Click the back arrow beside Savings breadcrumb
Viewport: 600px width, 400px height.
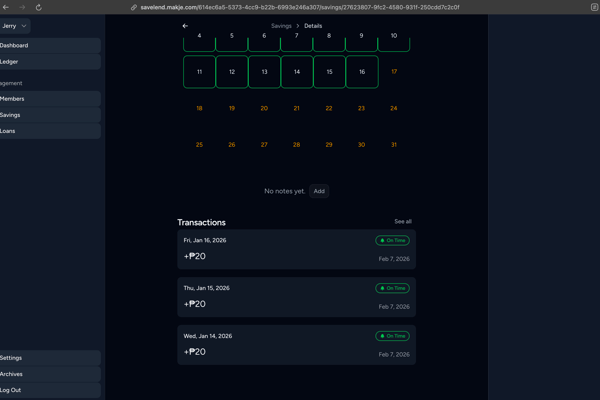185,26
